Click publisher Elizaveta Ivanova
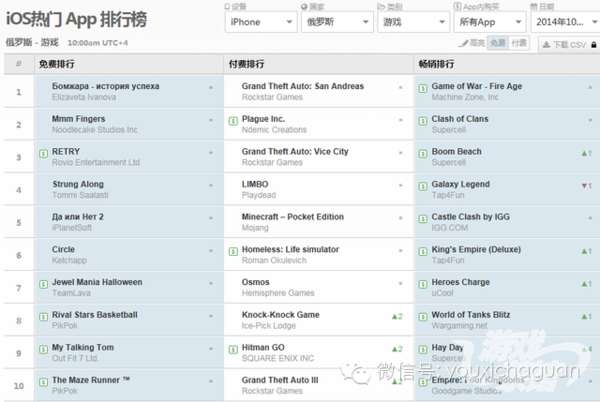 coord(84,97)
